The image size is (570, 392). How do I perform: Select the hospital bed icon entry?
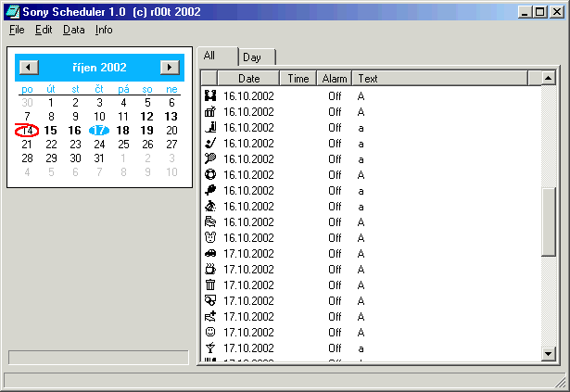[210, 316]
